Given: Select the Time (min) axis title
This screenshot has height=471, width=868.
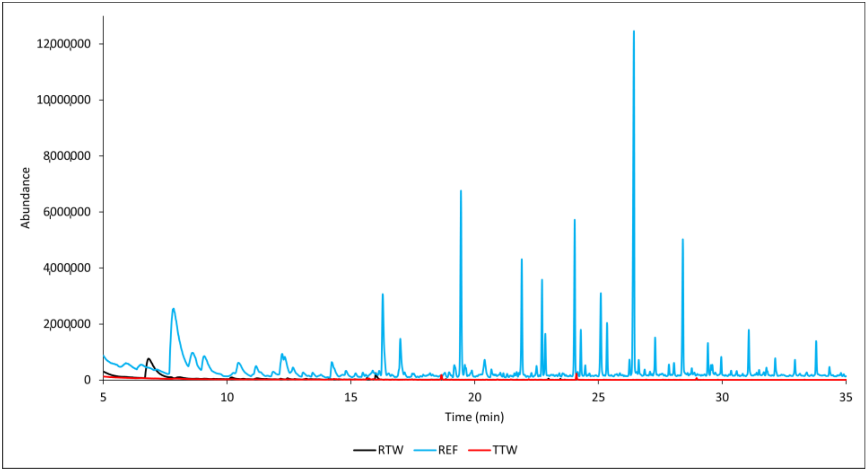Looking at the screenshot, I should (x=474, y=417).
